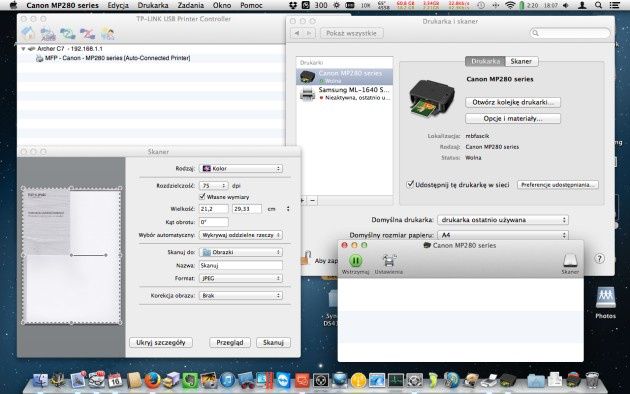Click Opcje i materiały button
Image resolution: width=630 pixels, height=394 pixels.
(513, 118)
